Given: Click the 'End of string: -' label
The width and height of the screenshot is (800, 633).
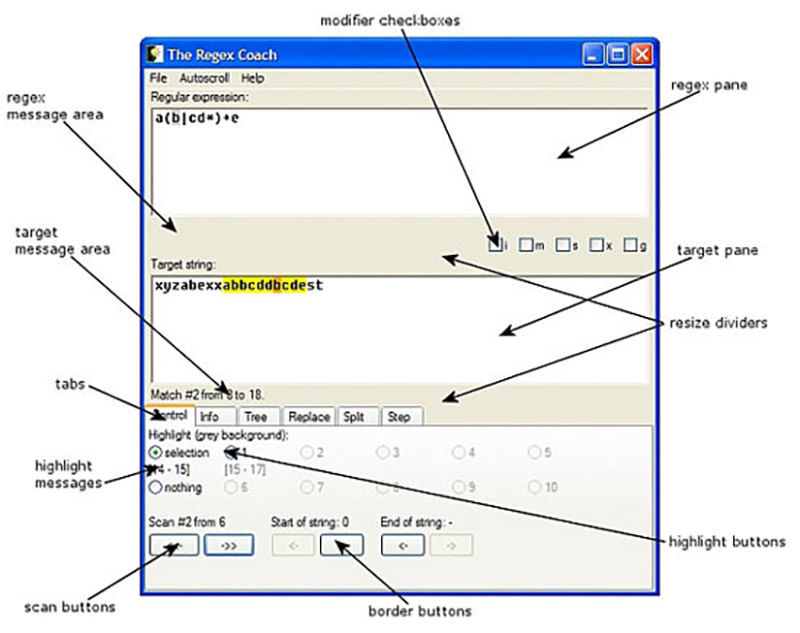Looking at the screenshot, I should (416, 522).
